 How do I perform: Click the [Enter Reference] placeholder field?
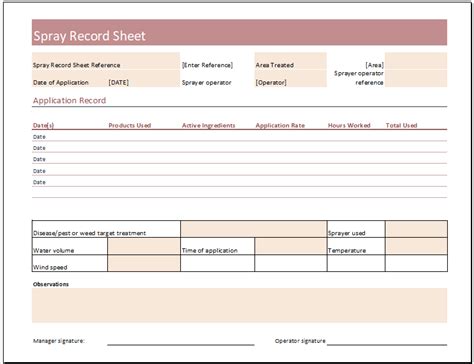pos(207,65)
